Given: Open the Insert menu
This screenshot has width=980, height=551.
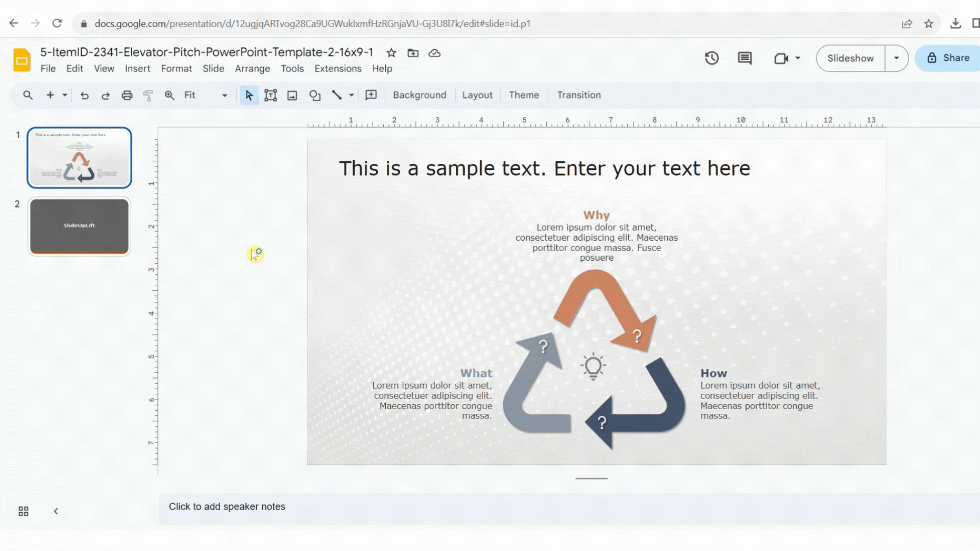Looking at the screenshot, I should 137,68.
